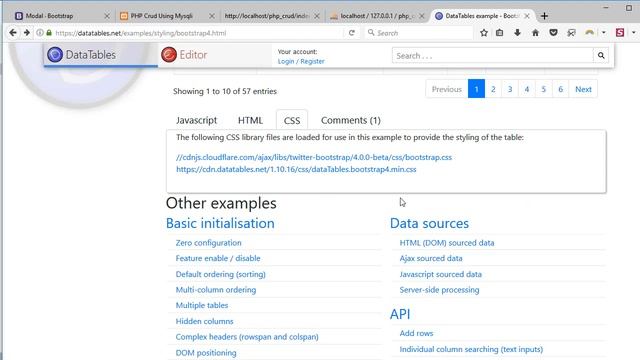The width and height of the screenshot is (640, 360).
Task: Open the cdnjs bootstrap.css link
Action: (x=314, y=157)
